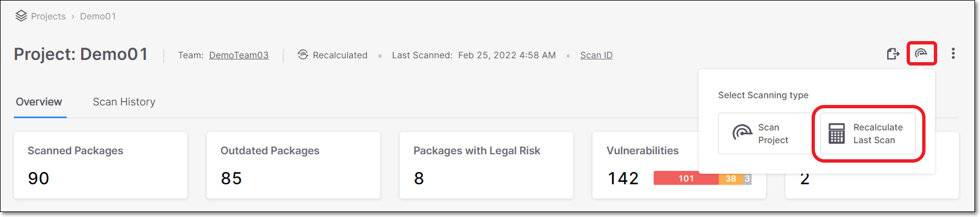The width and height of the screenshot is (980, 217).
Task: Open the Outdated Packages card
Action: (x=293, y=165)
